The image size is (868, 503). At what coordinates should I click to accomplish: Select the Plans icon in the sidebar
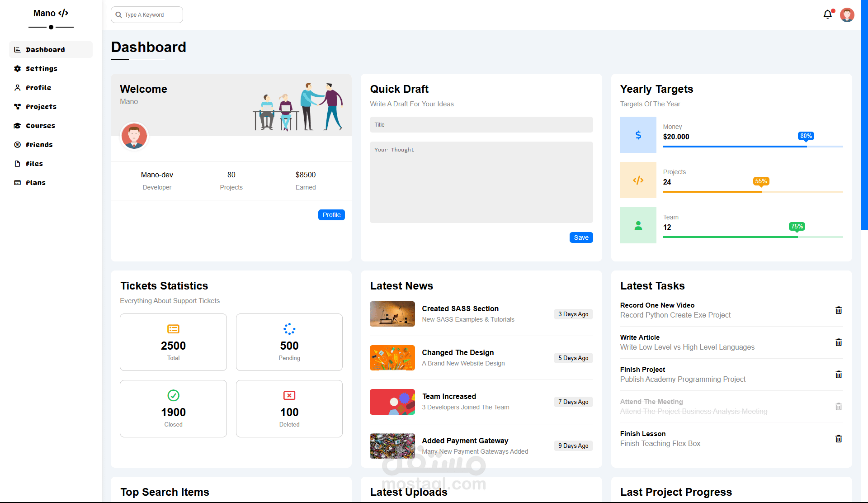17,182
